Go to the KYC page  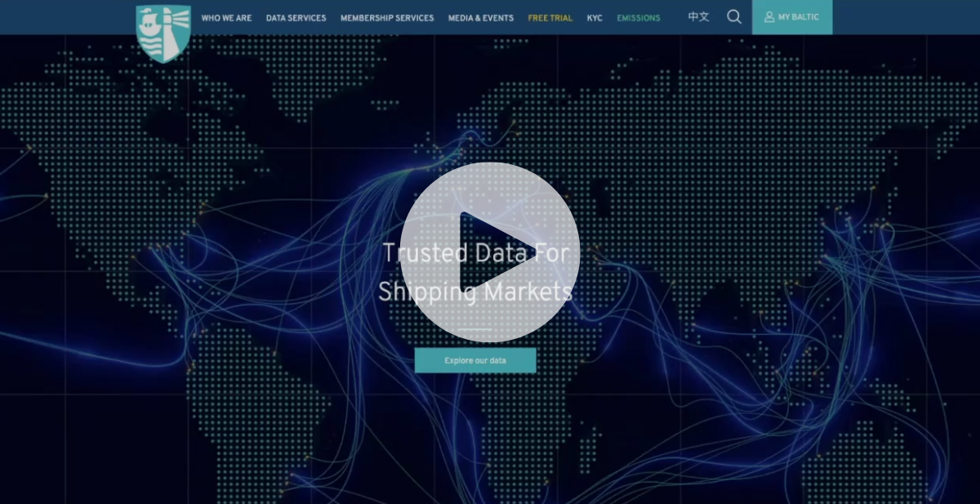[595, 18]
